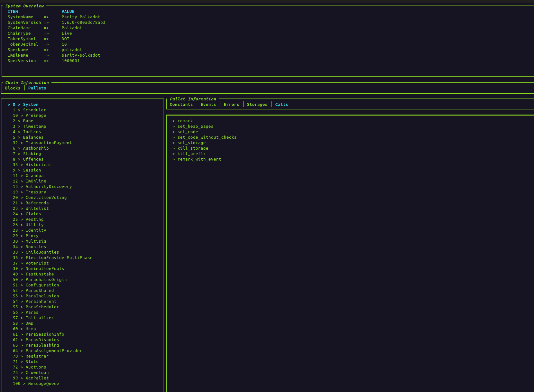Select the Scheduler pallet
534x392 pixels.
pyautogui.click(x=29, y=110)
